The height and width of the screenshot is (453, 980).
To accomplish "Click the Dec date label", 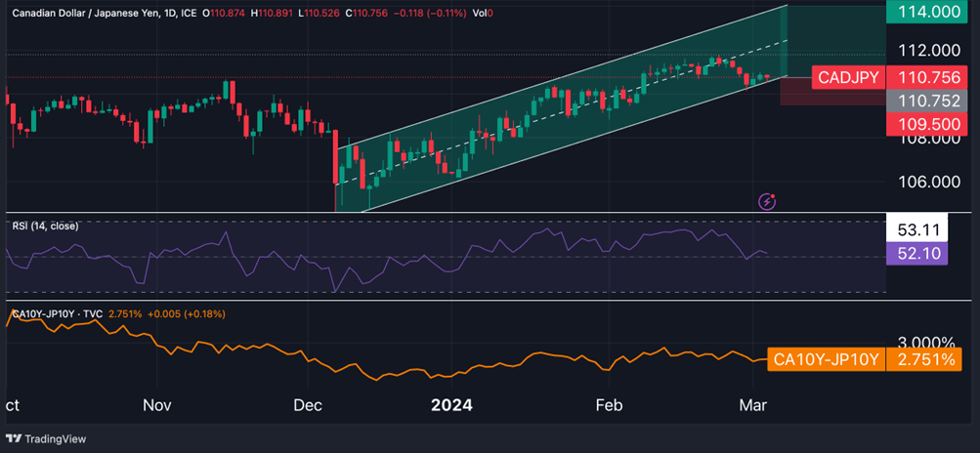I will pos(309,405).
